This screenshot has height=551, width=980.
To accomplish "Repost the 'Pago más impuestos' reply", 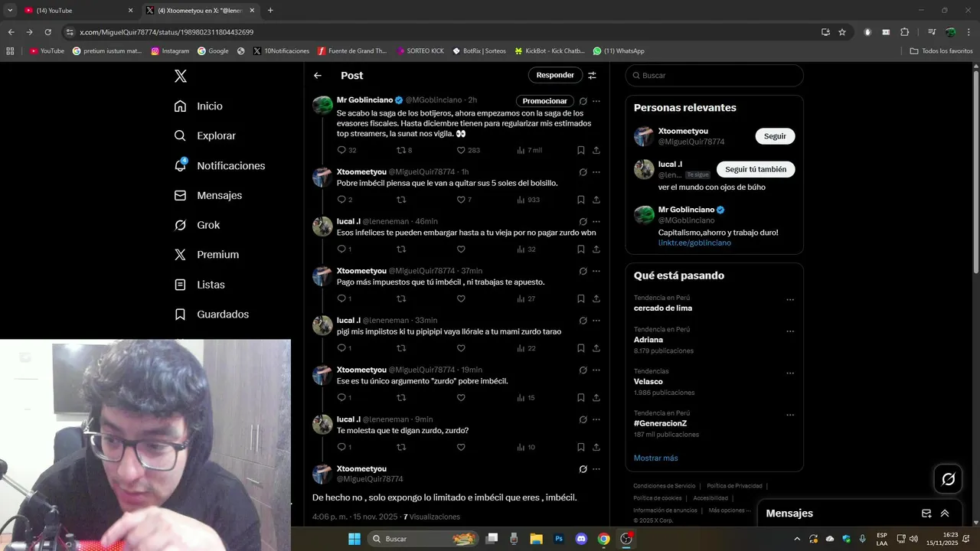I will pos(400,298).
